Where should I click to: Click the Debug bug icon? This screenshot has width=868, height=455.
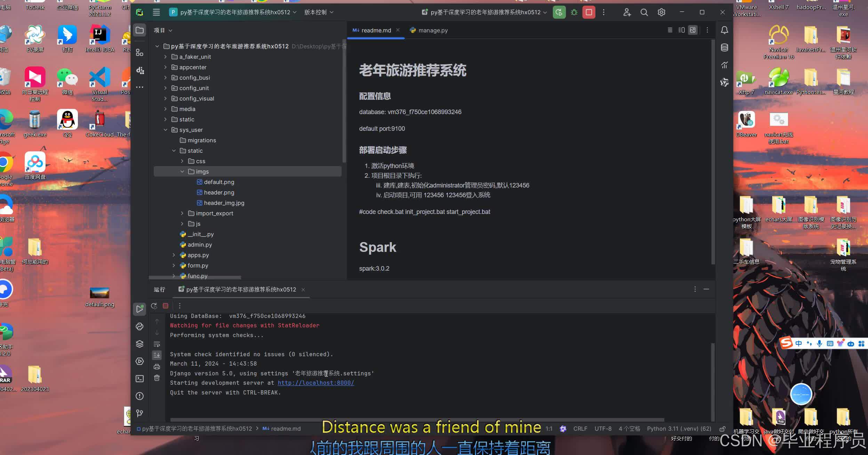click(574, 13)
